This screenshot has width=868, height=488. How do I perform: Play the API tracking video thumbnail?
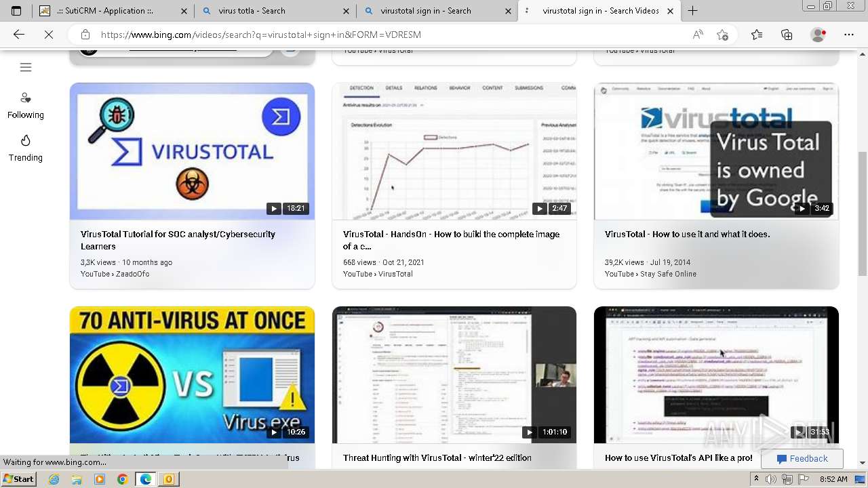coord(716,375)
